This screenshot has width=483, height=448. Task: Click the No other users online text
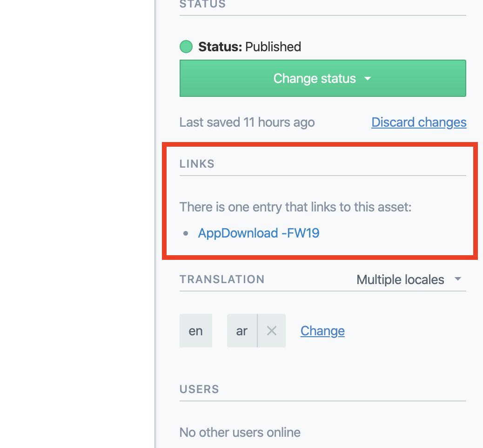pyautogui.click(x=240, y=432)
